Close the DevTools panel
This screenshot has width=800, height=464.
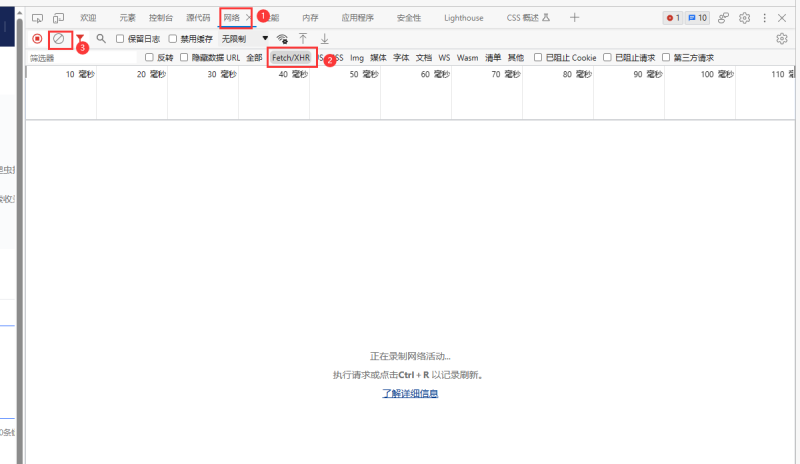(782, 18)
